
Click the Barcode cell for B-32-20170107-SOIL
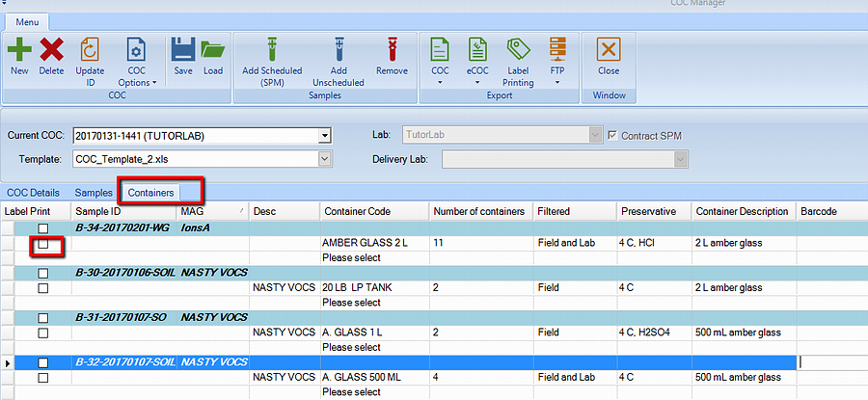(830, 362)
